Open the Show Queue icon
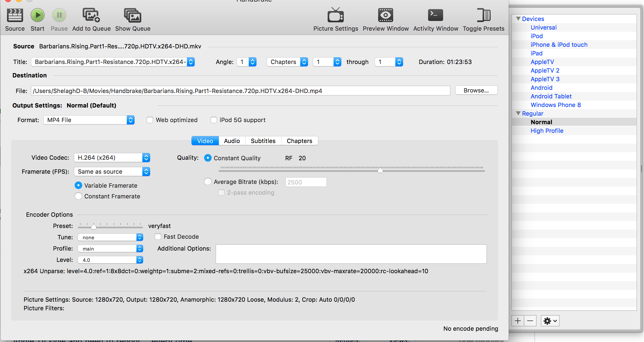 pos(133,15)
